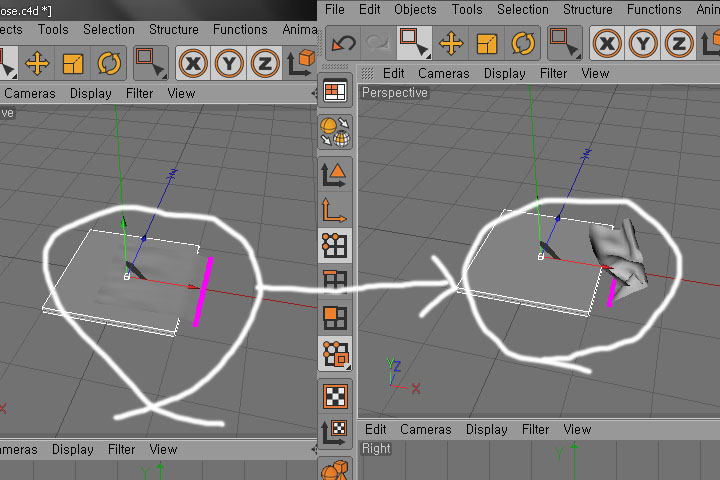Image resolution: width=720 pixels, height=480 pixels.
Task: Open Display menu of the Right viewport
Action: click(x=487, y=429)
